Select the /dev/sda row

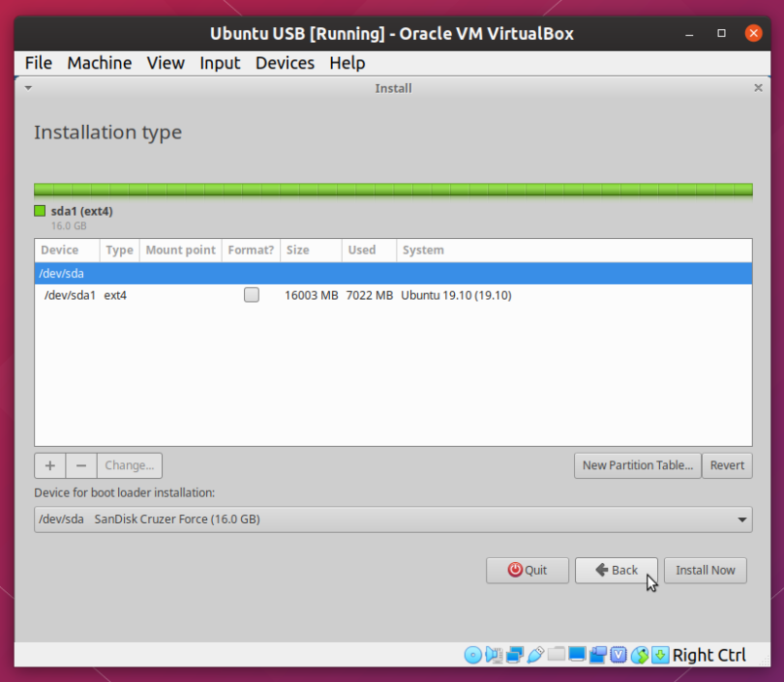(393, 274)
